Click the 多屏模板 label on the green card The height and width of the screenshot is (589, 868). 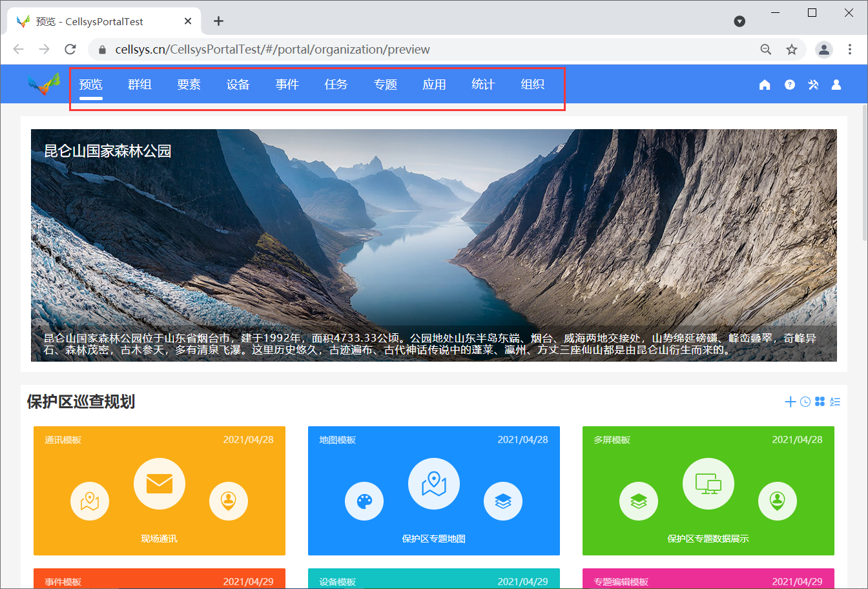612,440
